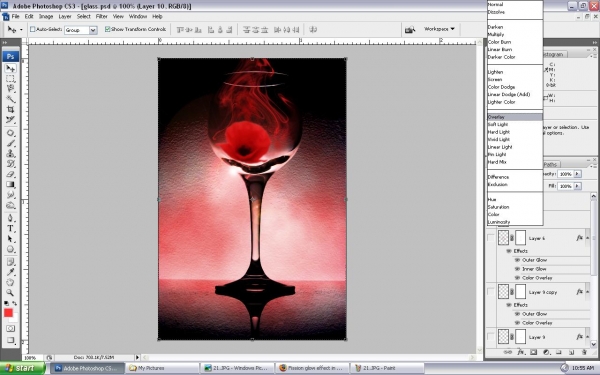The width and height of the screenshot is (600, 375).
Task: Show Layer 6 visibility box
Action: (491, 238)
